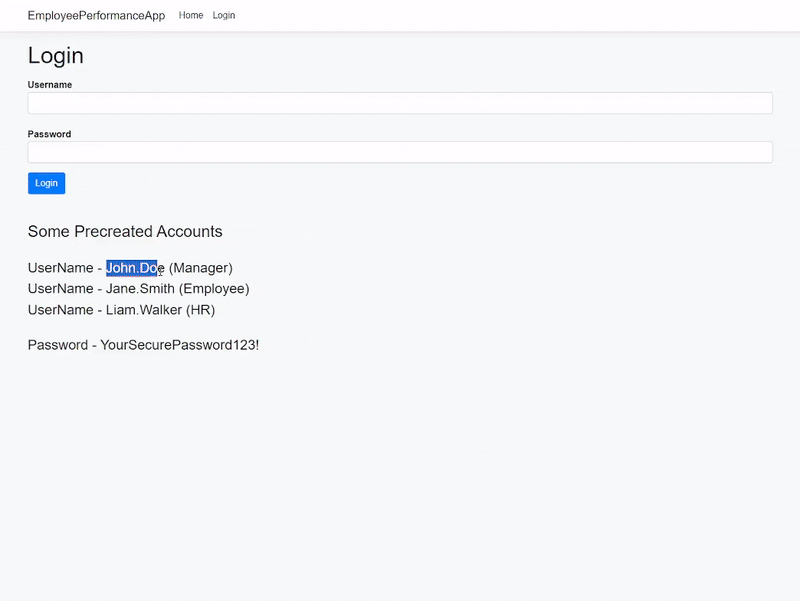Click the large Login page heading

tap(56, 56)
